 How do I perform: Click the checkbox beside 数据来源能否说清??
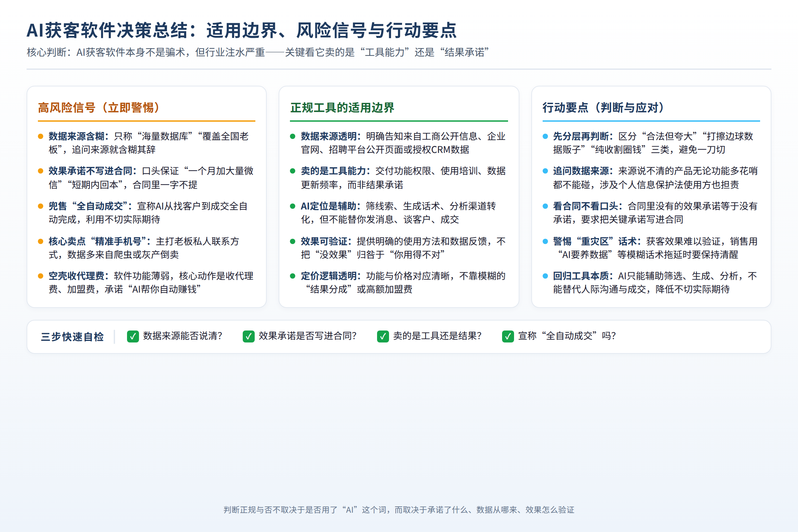pos(133,336)
